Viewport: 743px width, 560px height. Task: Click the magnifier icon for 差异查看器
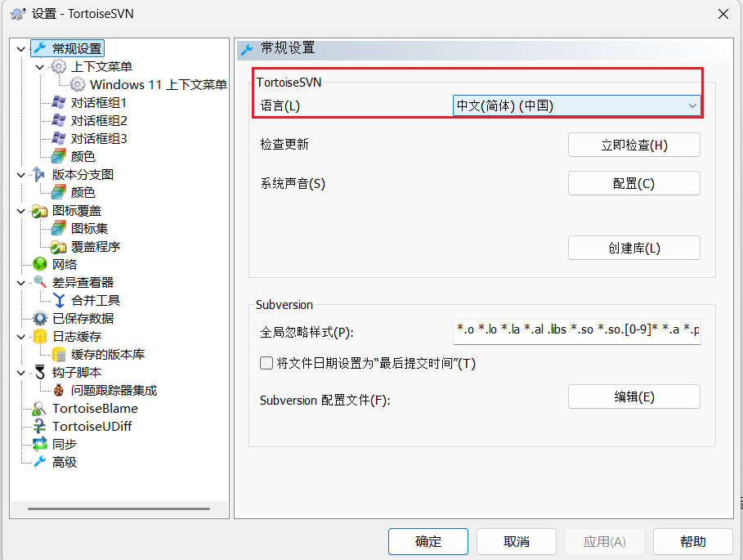coord(40,282)
